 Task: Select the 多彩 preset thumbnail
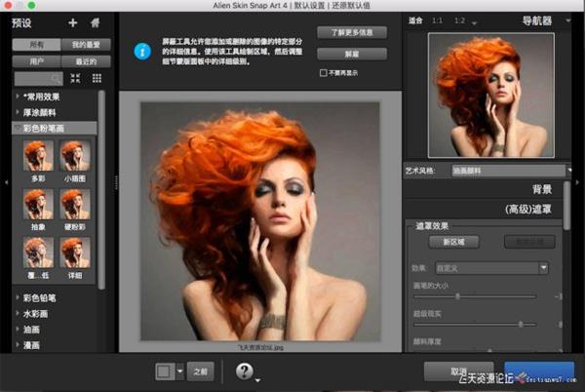coord(39,158)
